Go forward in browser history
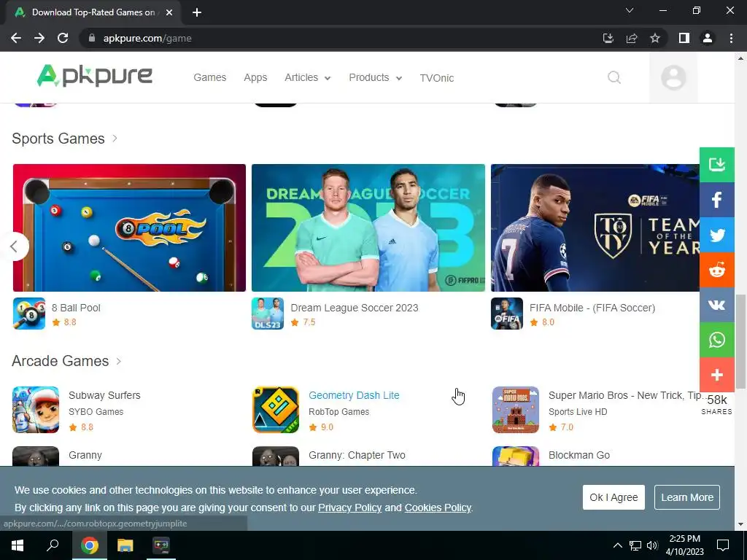 point(39,38)
